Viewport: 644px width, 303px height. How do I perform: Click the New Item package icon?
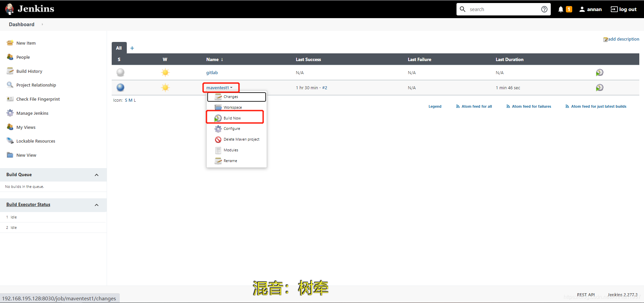click(10, 43)
